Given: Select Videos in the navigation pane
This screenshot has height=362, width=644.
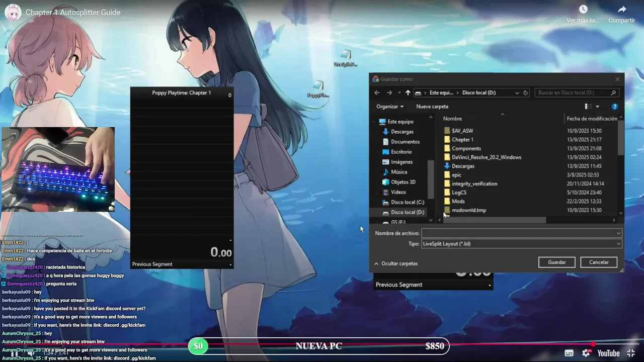Looking at the screenshot, I should [x=398, y=192].
